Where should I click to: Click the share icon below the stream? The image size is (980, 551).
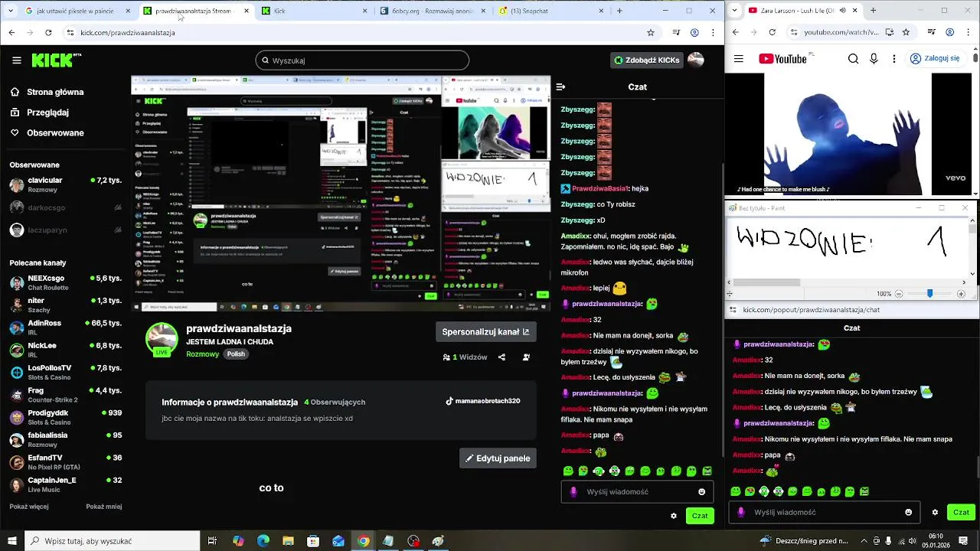click(x=501, y=357)
